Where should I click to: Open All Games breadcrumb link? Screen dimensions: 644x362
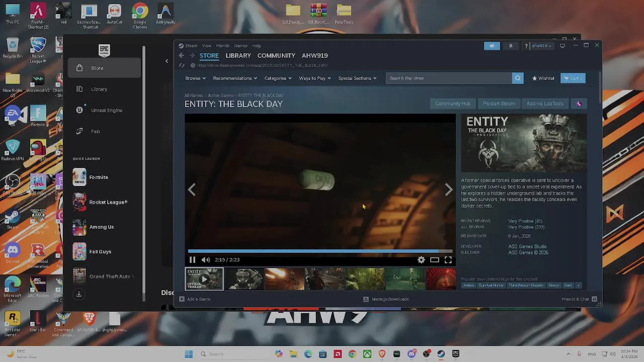pyautogui.click(x=194, y=96)
